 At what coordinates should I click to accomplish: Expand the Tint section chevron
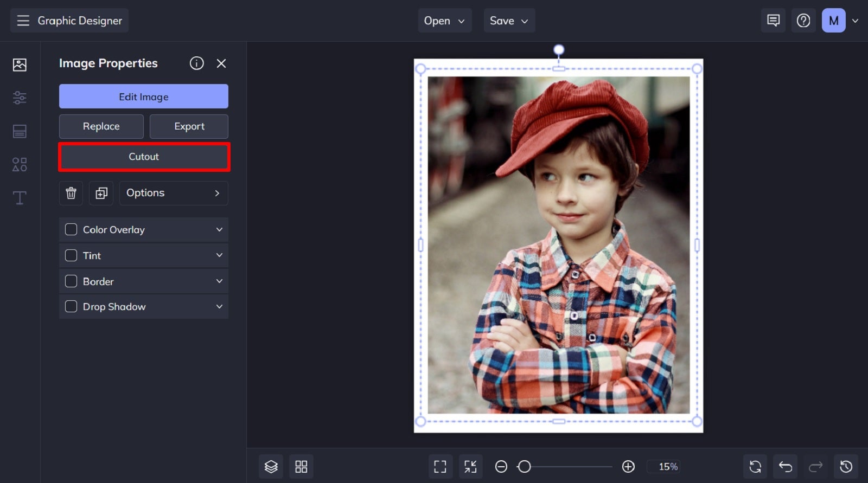click(x=219, y=255)
